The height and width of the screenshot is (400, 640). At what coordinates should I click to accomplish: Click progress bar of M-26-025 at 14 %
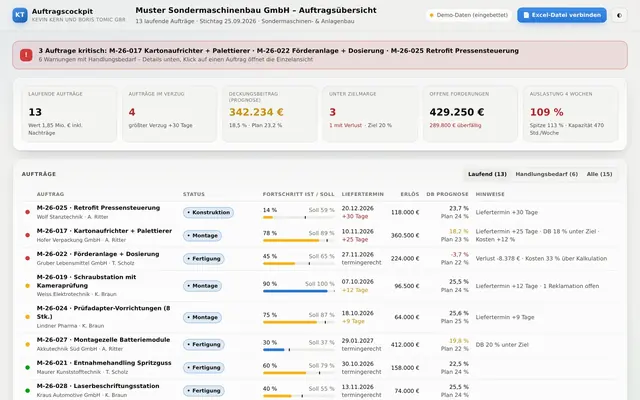point(299,218)
